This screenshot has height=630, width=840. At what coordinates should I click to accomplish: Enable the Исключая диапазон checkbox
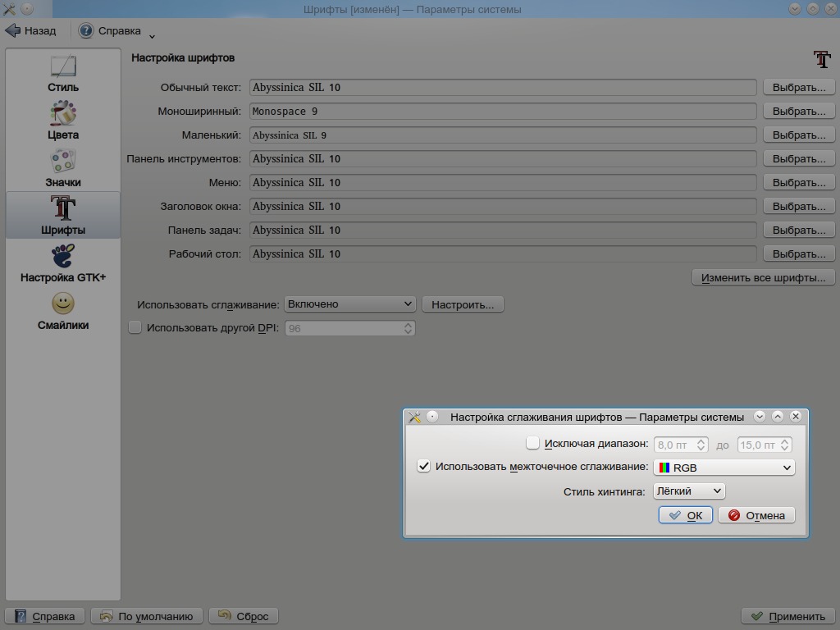[533, 444]
